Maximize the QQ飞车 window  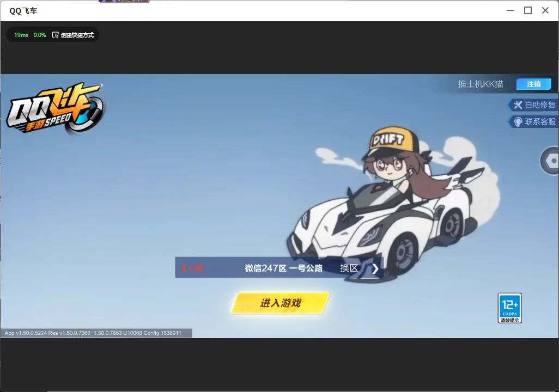(528, 10)
